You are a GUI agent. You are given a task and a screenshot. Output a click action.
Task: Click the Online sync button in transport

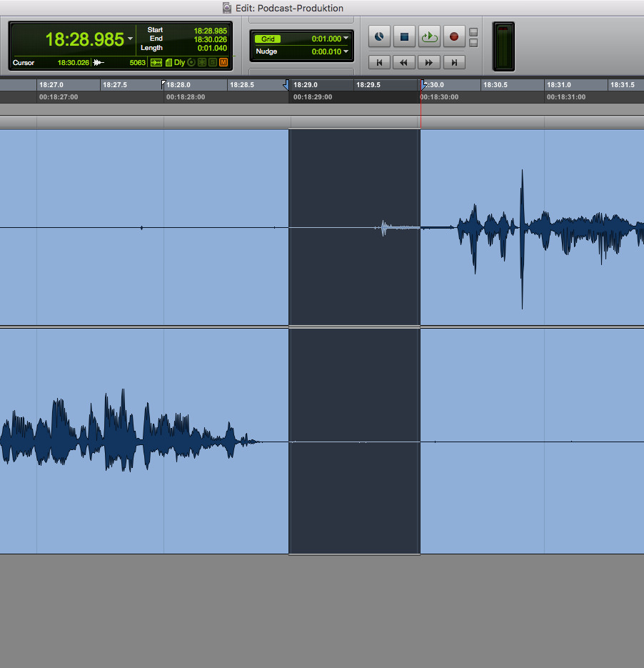(379, 36)
